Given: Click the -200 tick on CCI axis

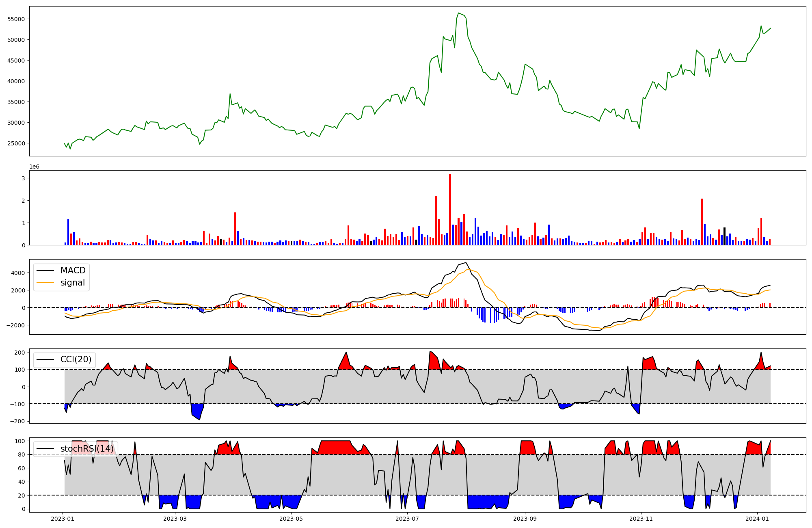Looking at the screenshot, I should 18,421.
